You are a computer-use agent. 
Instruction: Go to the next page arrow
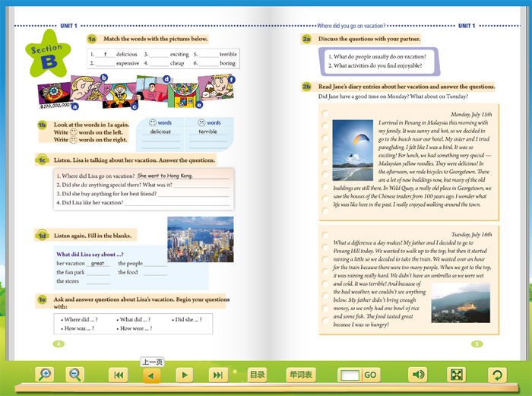tap(185, 375)
